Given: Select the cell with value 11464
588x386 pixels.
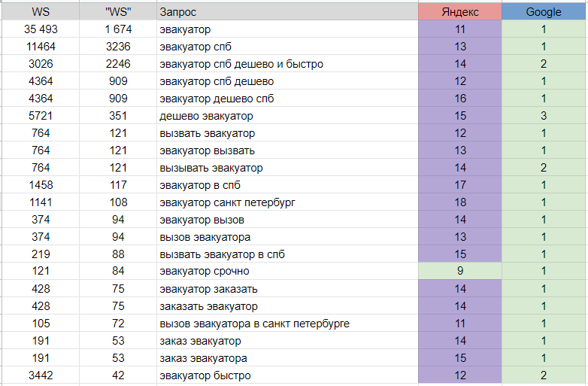Looking at the screenshot, I should click(41, 47).
